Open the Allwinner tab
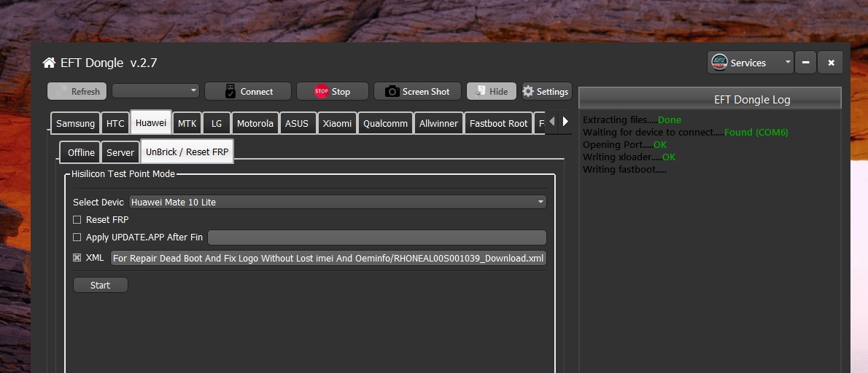The width and height of the screenshot is (868, 373). [x=438, y=123]
